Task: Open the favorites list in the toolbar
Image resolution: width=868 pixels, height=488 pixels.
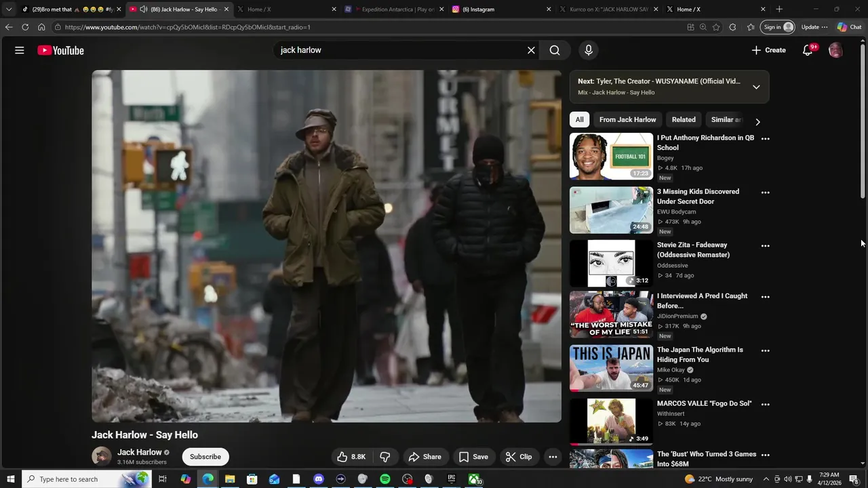Action: [x=751, y=27]
